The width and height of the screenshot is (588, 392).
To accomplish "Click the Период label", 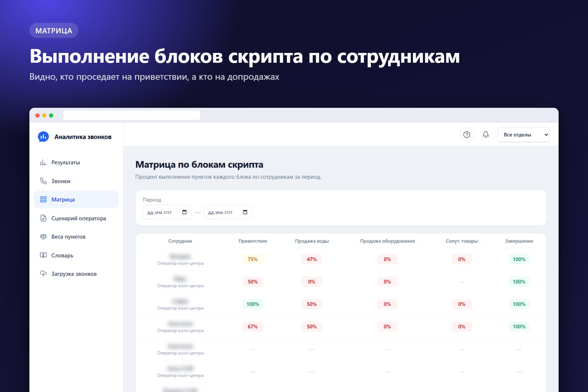I will [x=152, y=200].
